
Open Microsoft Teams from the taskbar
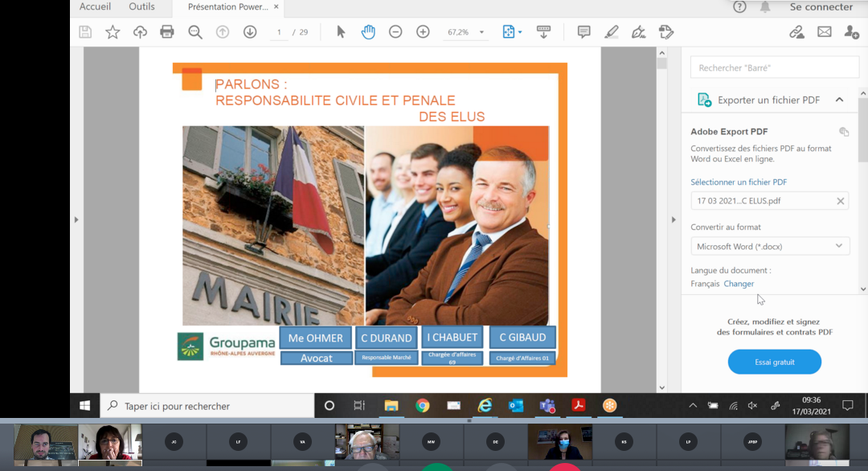click(547, 406)
